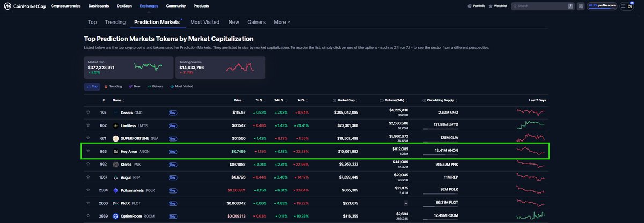Image resolution: width=644 pixels, height=223 pixels.
Task: Sort by 7d % change
Action: coord(302,100)
